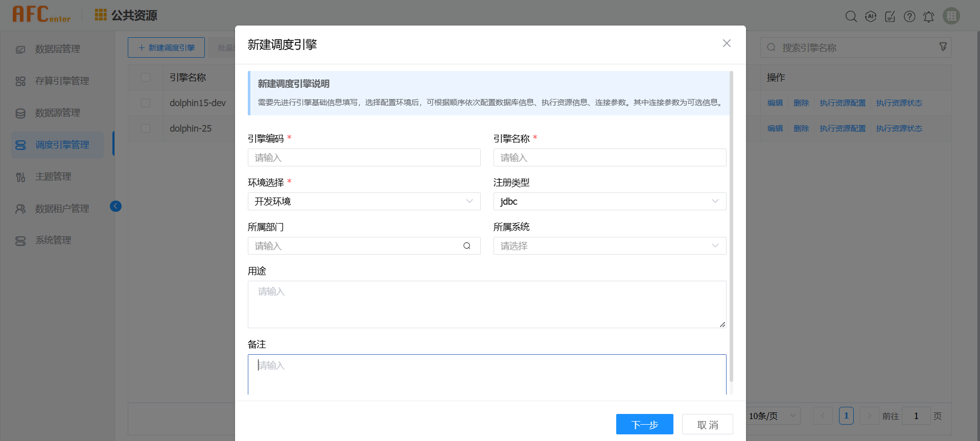Check the dolphin-25 row checkbox

tap(146, 128)
